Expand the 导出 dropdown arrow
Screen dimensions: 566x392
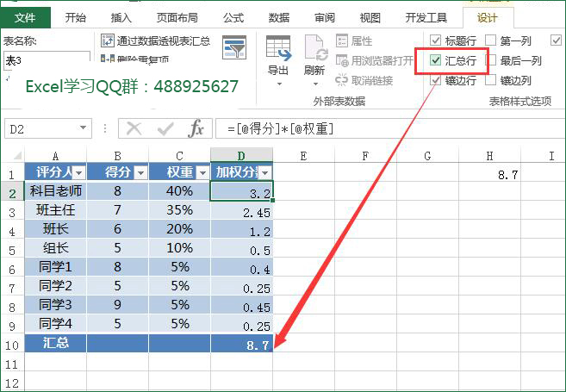[278, 84]
